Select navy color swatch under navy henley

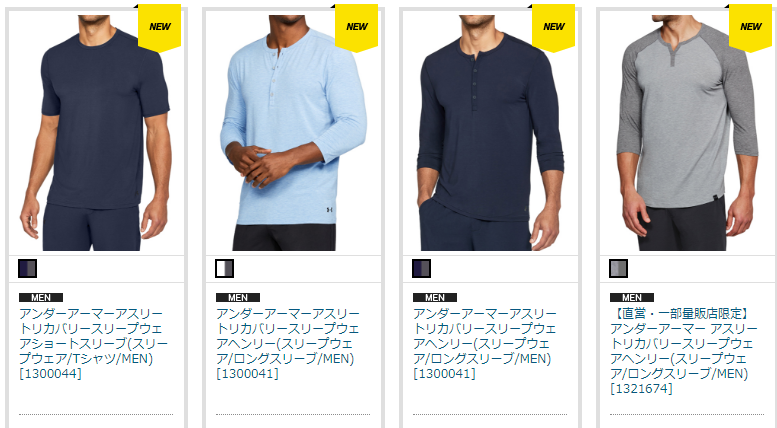pos(422,268)
